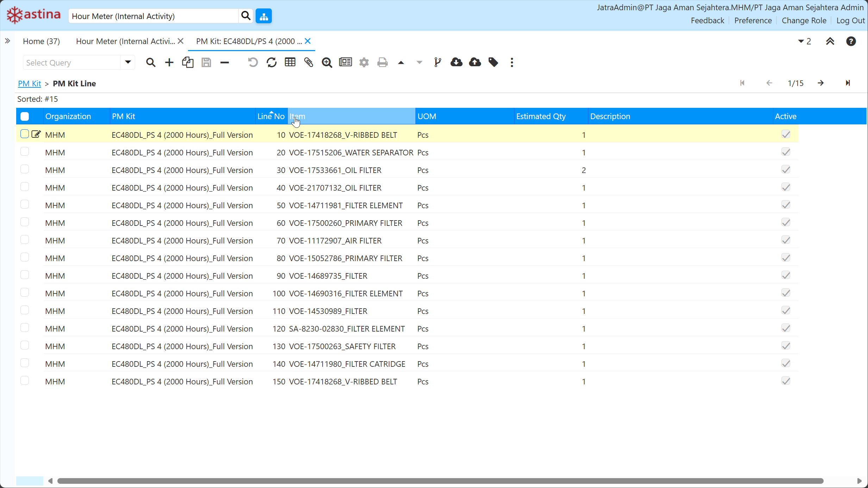The height and width of the screenshot is (488, 868).
Task: Click the tag label icon
Action: click(x=493, y=62)
